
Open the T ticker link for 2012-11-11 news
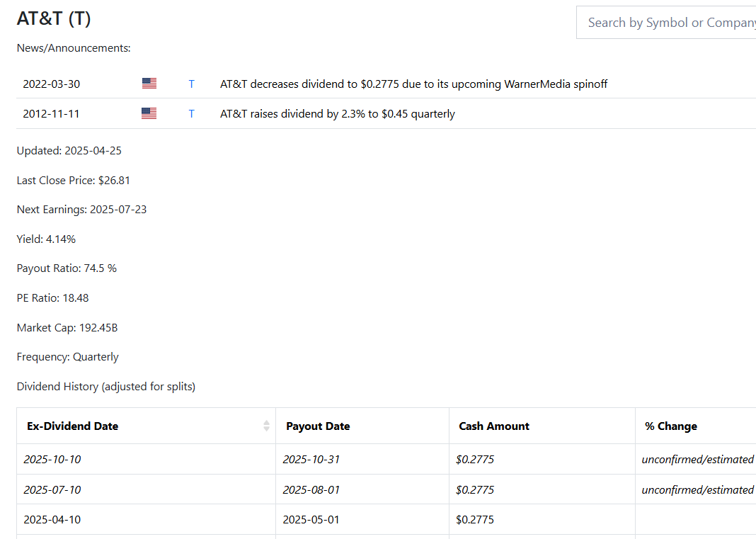191,114
